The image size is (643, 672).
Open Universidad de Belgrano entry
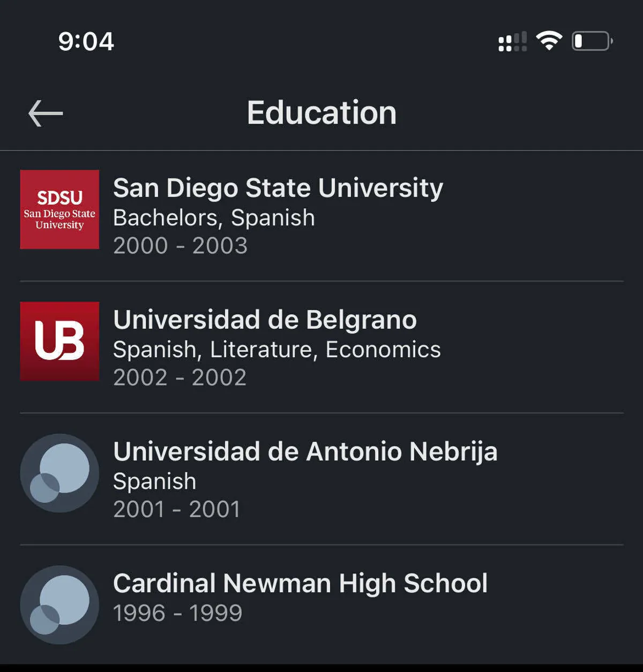[x=265, y=320]
